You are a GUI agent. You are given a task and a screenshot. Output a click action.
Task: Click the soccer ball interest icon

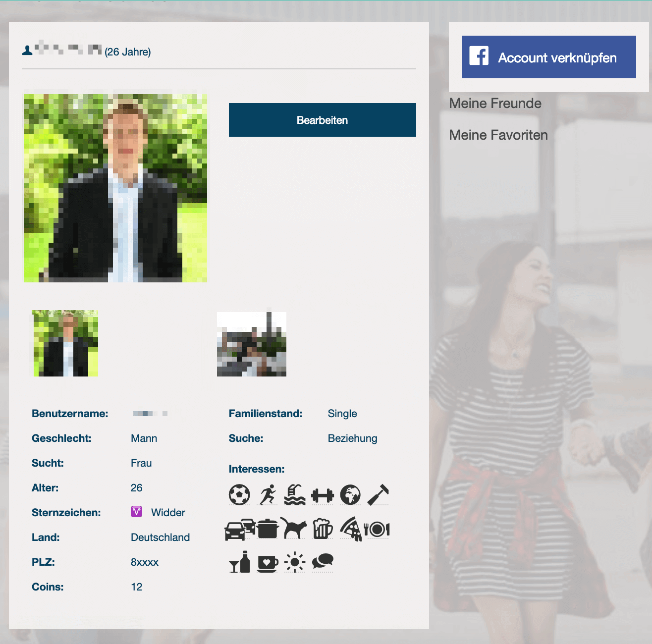239,495
